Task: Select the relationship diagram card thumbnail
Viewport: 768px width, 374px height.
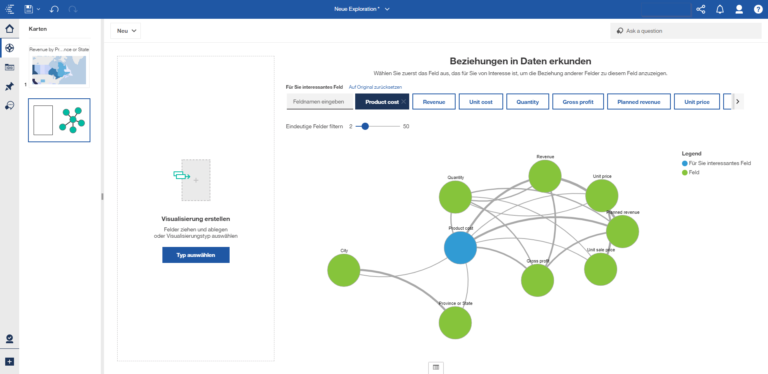Action: click(59, 120)
